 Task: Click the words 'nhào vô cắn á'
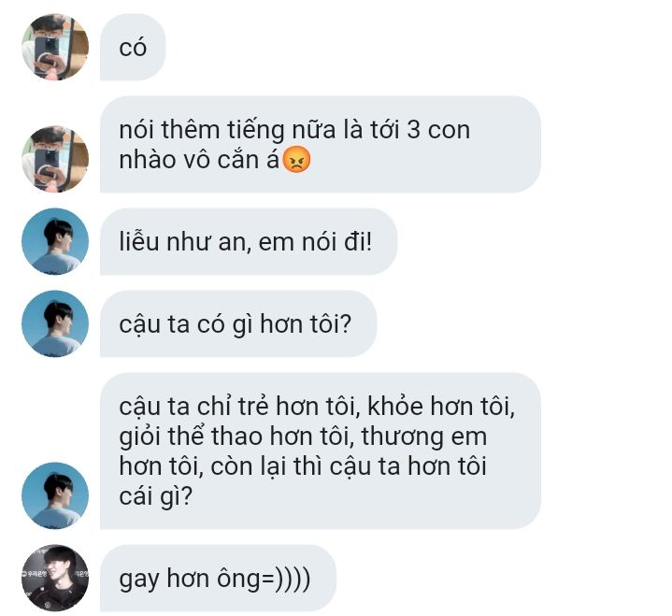pyautogui.click(x=199, y=160)
